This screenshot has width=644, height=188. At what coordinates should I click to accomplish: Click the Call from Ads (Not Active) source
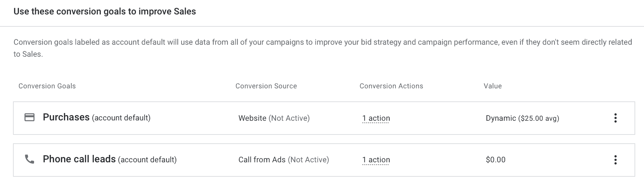pyautogui.click(x=284, y=160)
